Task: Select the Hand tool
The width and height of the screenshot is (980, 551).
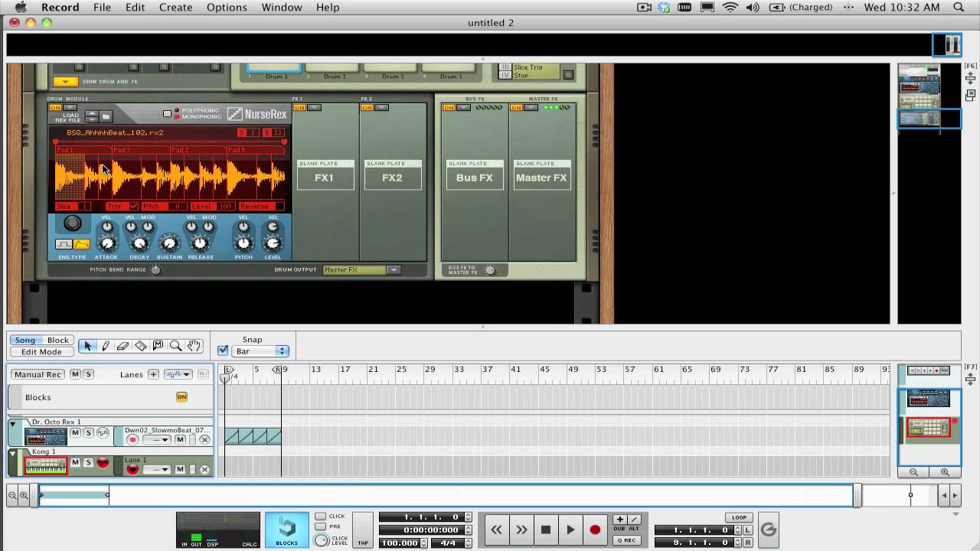Action: click(x=194, y=347)
